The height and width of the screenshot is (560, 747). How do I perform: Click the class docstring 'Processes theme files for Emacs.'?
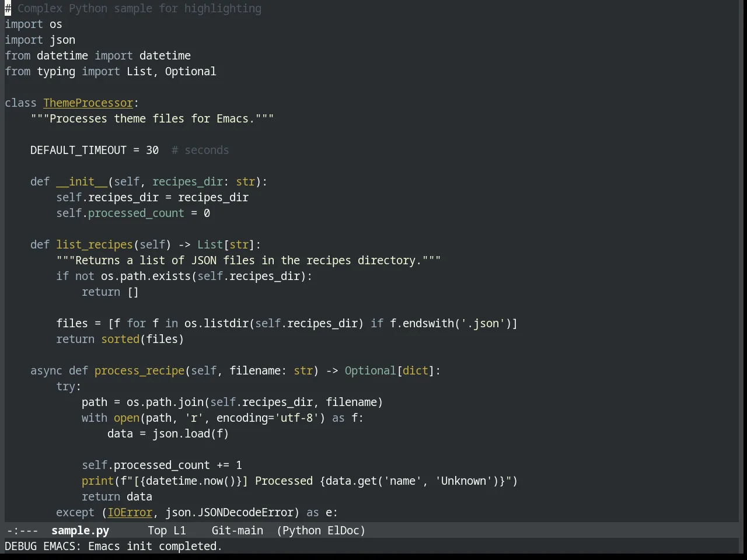(x=152, y=118)
